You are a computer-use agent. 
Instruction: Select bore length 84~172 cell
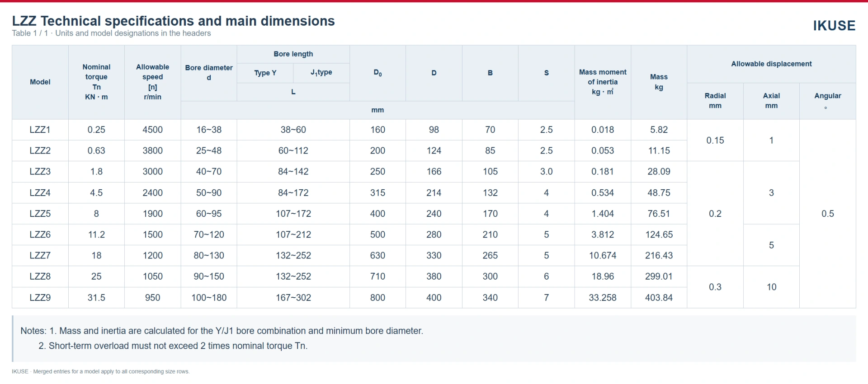click(293, 192)
